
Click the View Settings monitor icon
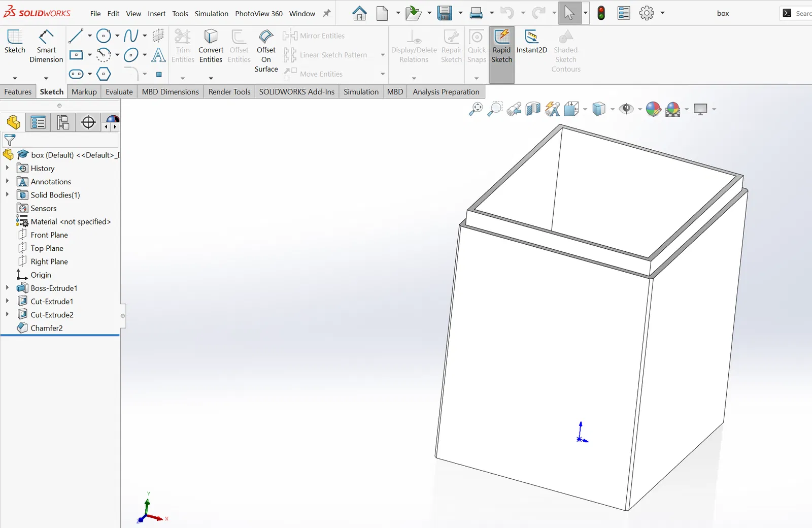coord(700,109)
